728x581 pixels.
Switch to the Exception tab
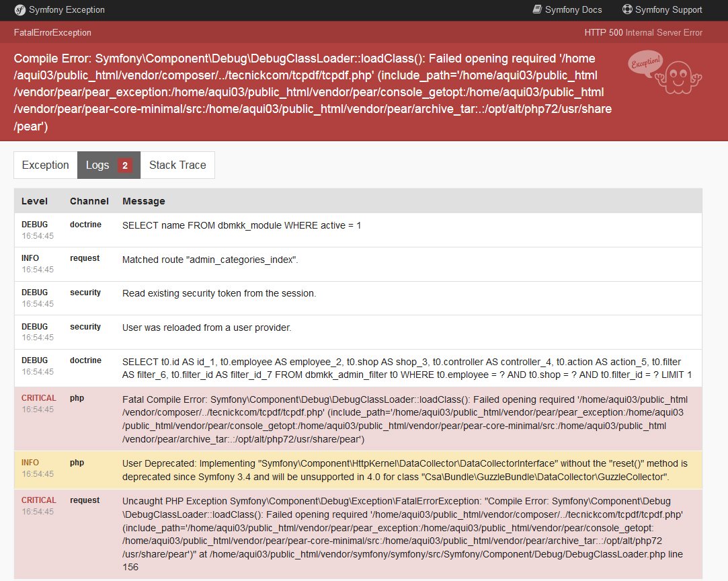pyautogui.click(x=46, y=165)
